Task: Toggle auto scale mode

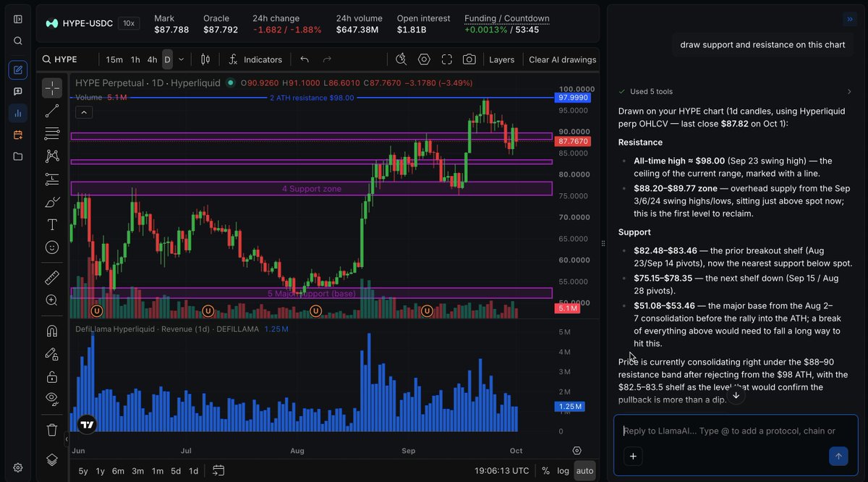Action: 585,471
